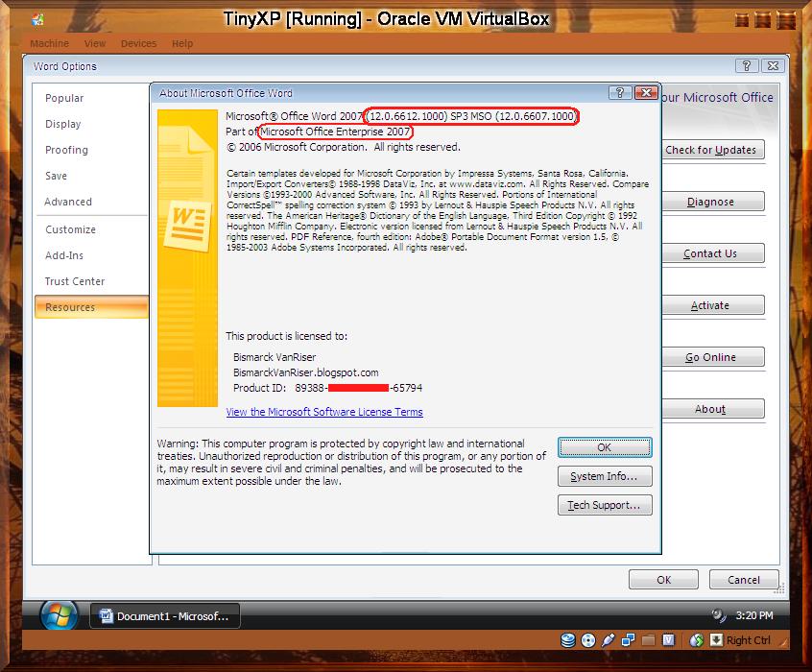Click the version number 12.0.6612.1000 text

(x=408, y=116)
